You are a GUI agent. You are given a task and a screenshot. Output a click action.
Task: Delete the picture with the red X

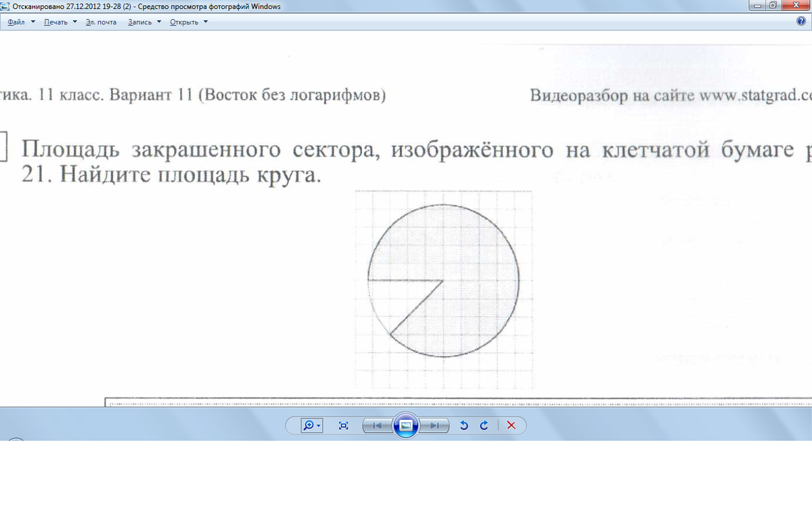(512, 425)
